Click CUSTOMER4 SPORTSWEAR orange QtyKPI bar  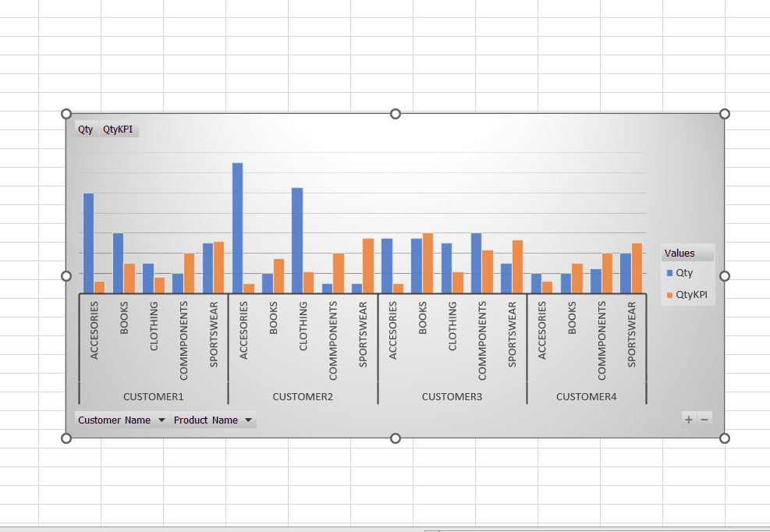[637, 268]
